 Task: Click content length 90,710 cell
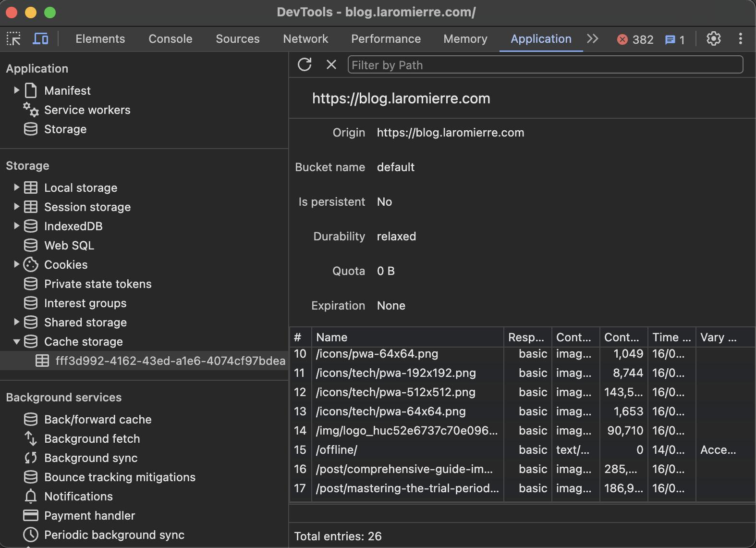pos(624,431)
